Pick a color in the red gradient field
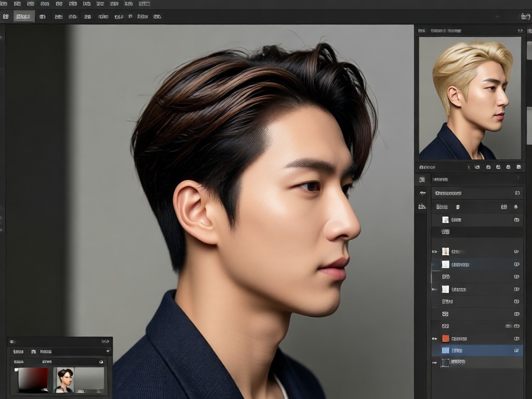The height and width of the screenshot is (399, 532). pos(33,379)
